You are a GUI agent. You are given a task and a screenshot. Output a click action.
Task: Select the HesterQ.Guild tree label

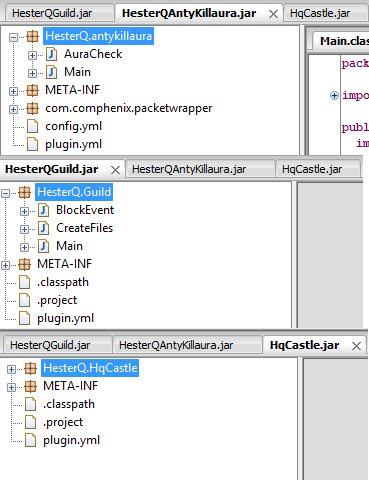[74, 192]
